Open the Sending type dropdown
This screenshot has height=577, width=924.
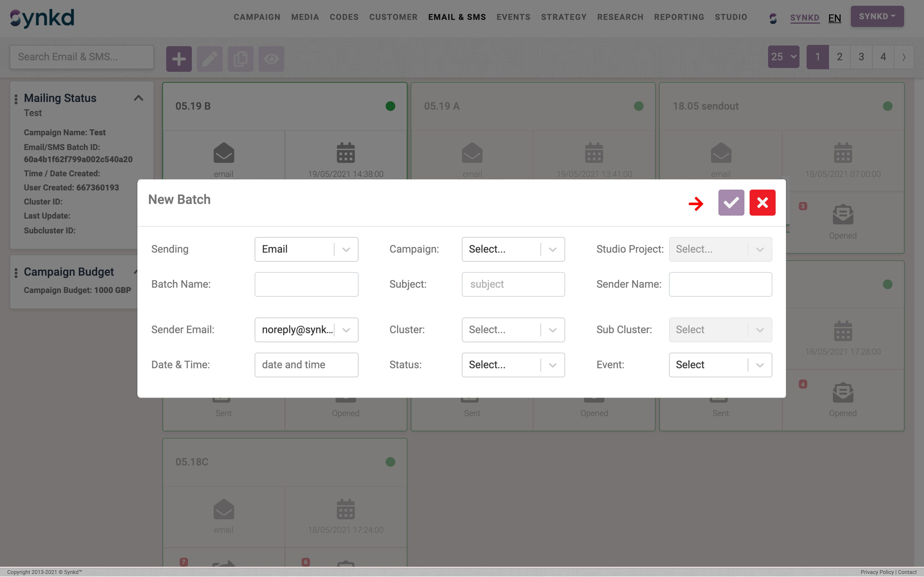tap(306, 249)
